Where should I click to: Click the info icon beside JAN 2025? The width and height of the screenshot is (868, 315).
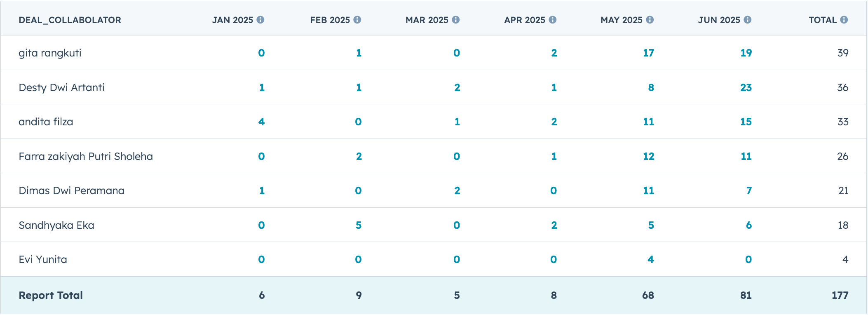[260, 20]
